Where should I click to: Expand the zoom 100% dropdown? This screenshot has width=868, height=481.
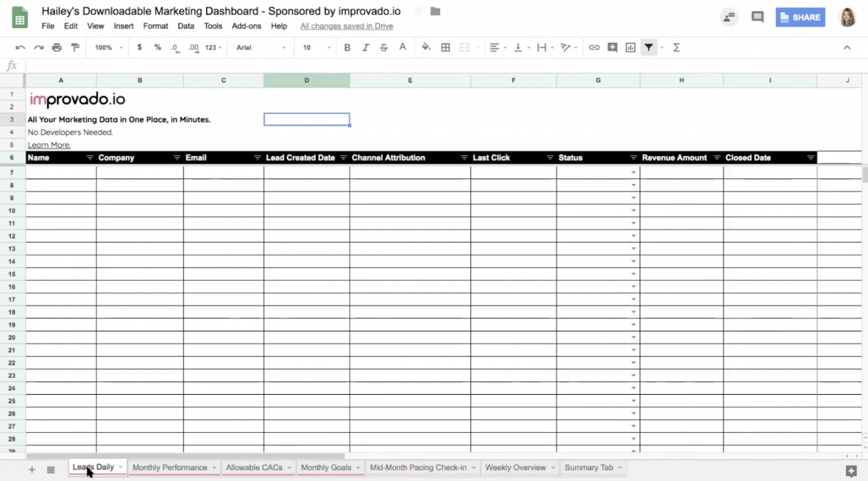(x=108, y=48)
